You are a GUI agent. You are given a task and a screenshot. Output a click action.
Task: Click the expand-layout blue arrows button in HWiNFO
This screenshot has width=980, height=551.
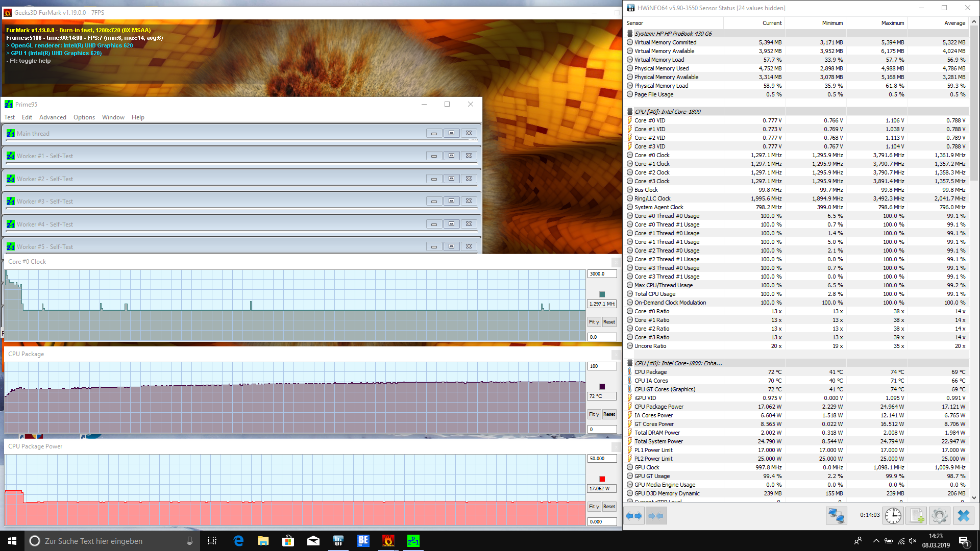coord(634,516)
